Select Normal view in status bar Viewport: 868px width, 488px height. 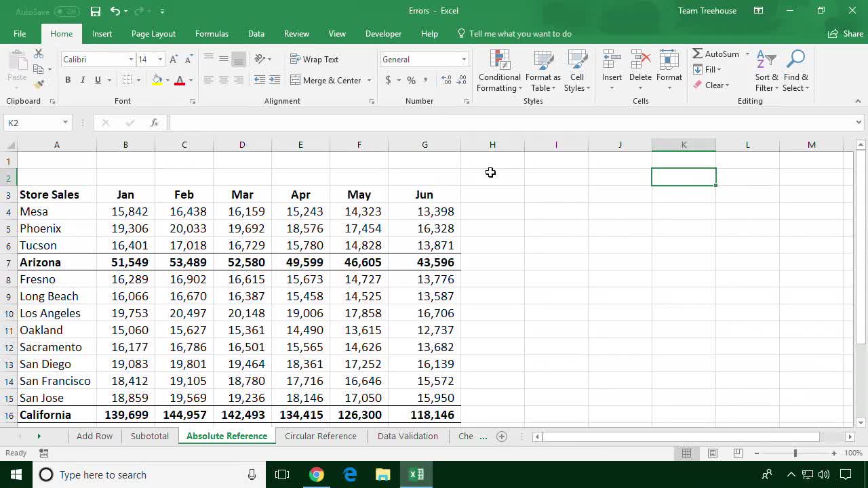click(x=686, y=453)
